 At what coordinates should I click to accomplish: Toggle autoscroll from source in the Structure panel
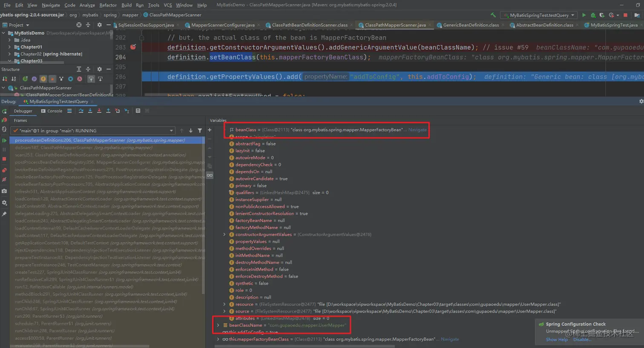pyautogui.click(x=101, y=79)
